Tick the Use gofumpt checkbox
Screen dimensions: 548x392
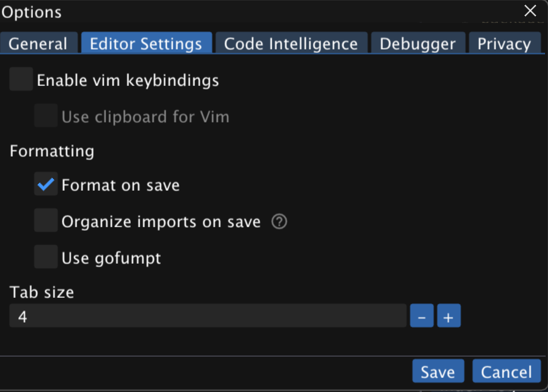[x=45, y=257]
